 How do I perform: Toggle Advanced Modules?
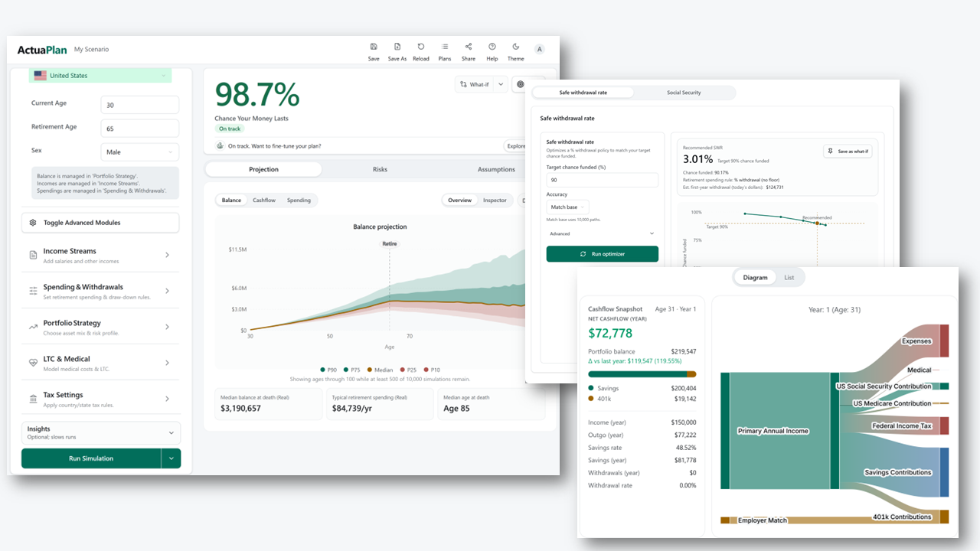coord(100,223)
